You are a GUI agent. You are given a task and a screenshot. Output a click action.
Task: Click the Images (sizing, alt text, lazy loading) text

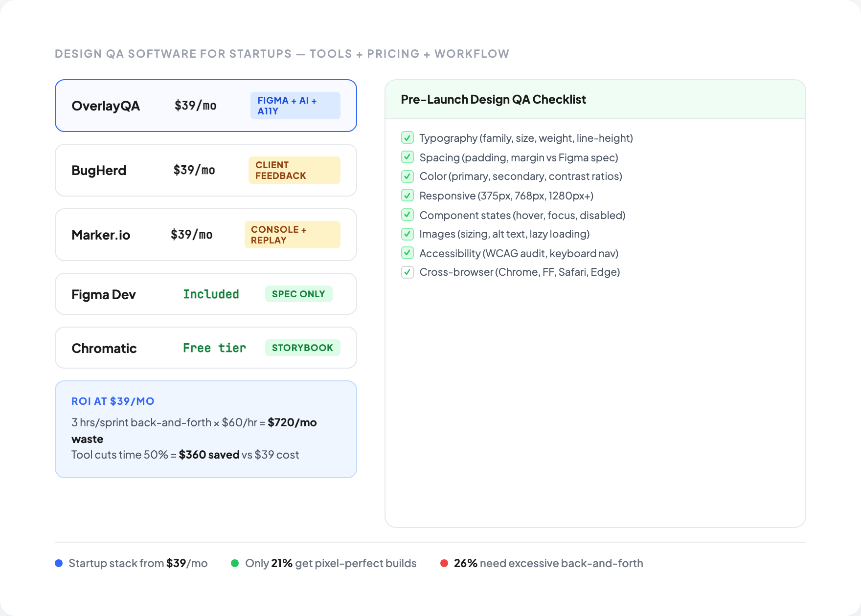pos(505,234)
